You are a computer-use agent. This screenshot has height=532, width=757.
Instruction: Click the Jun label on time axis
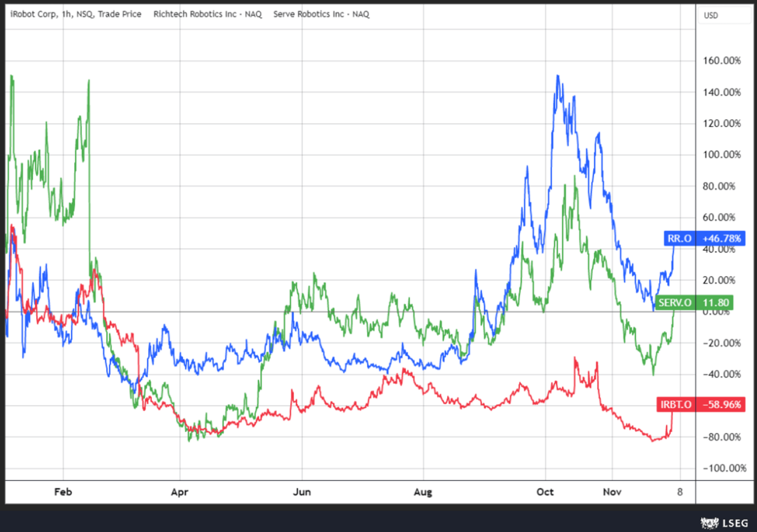click(x=302, y=492)
